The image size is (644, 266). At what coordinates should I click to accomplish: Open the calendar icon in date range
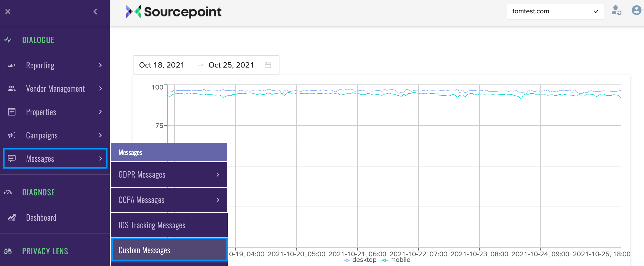click(x=268, y=65)
